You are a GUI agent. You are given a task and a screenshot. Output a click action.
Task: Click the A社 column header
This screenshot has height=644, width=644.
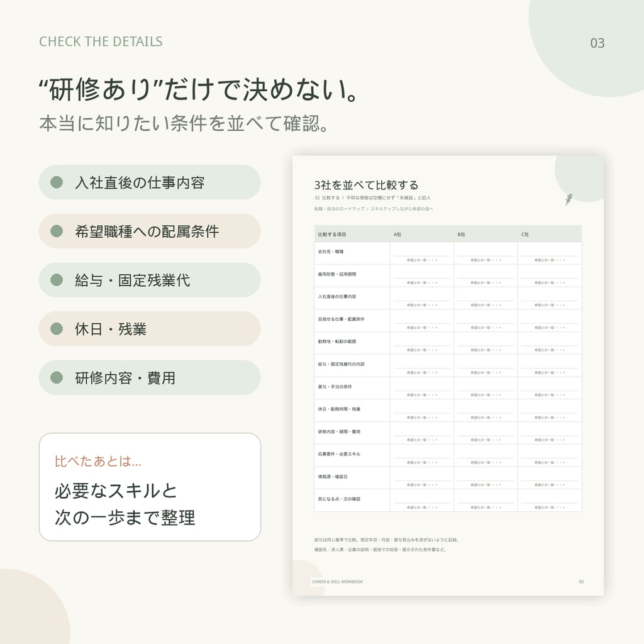pyautogui.click(x=397, y=235)
